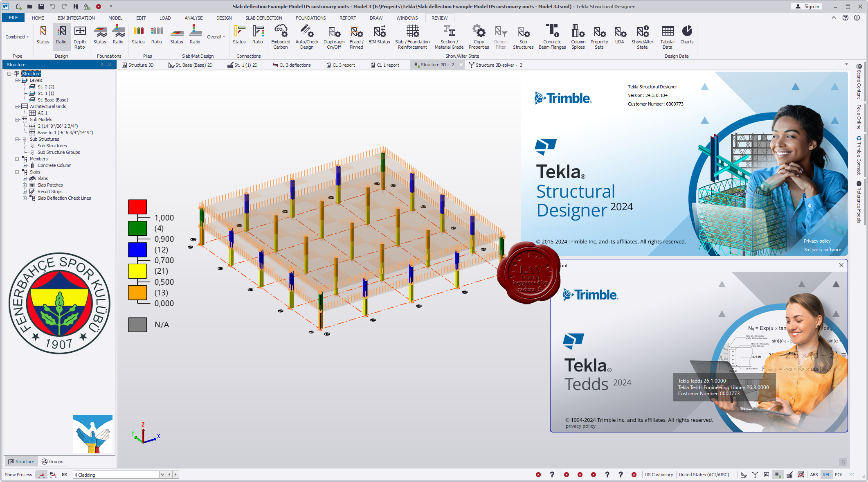Select Concrete Beam Flanges tool

click(x=552, y=37)
